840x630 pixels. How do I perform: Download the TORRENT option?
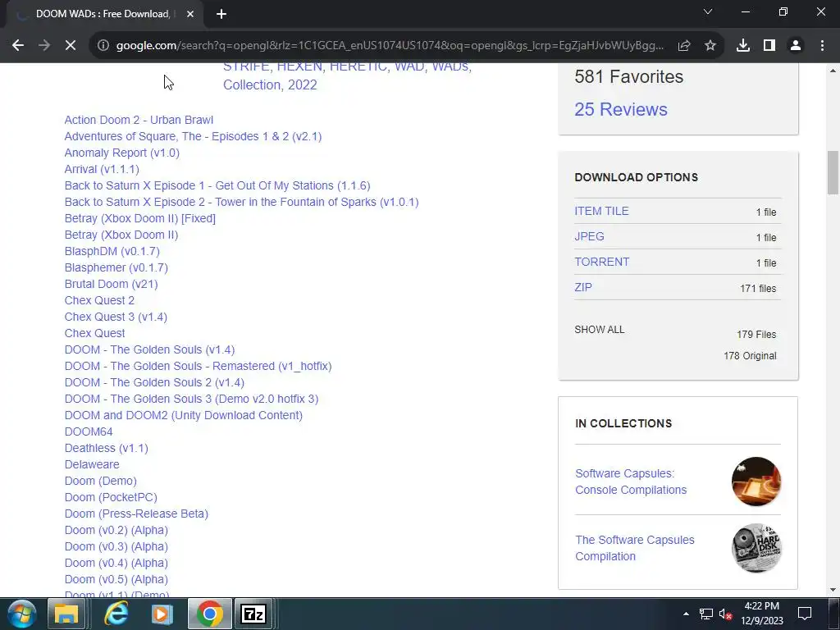601,262
